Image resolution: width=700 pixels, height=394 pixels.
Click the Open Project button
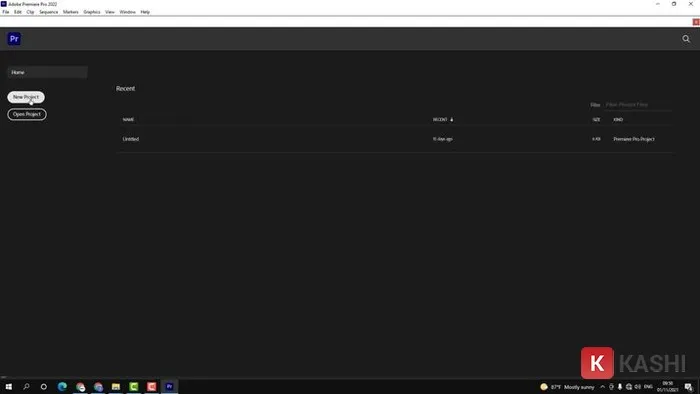27,114
